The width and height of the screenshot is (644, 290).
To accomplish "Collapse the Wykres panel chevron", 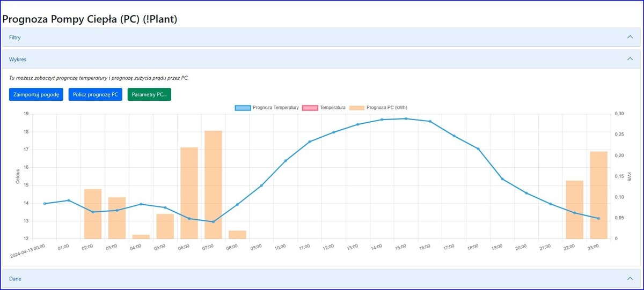I will 630,60.
